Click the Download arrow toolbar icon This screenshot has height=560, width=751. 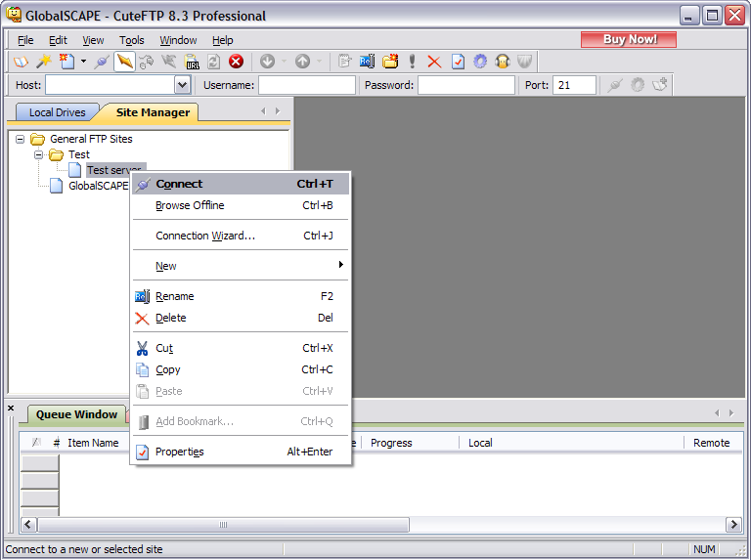(267, 62)
